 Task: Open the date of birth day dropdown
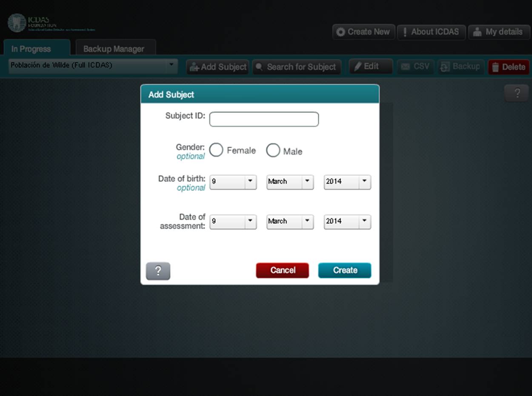233,182
